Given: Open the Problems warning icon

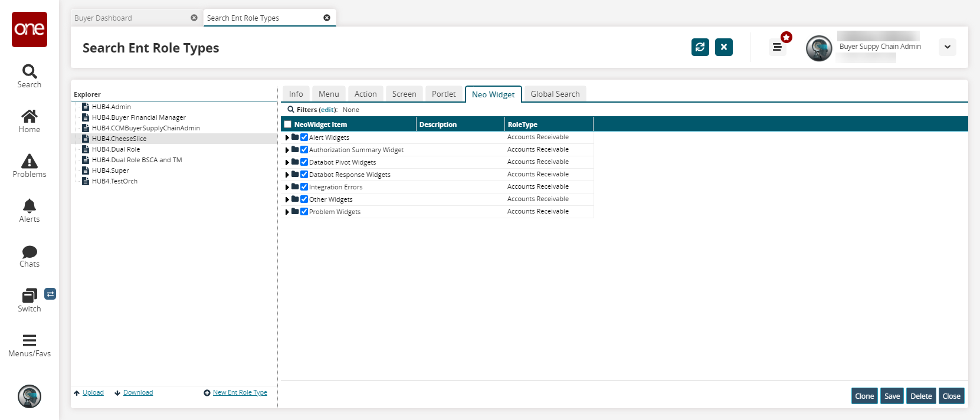Looking at the screenshot, I should click(29, 161).
